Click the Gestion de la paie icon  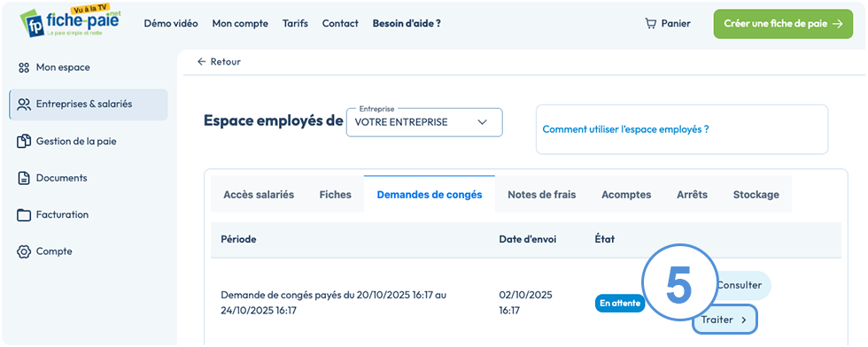click(x=23, y=142)
